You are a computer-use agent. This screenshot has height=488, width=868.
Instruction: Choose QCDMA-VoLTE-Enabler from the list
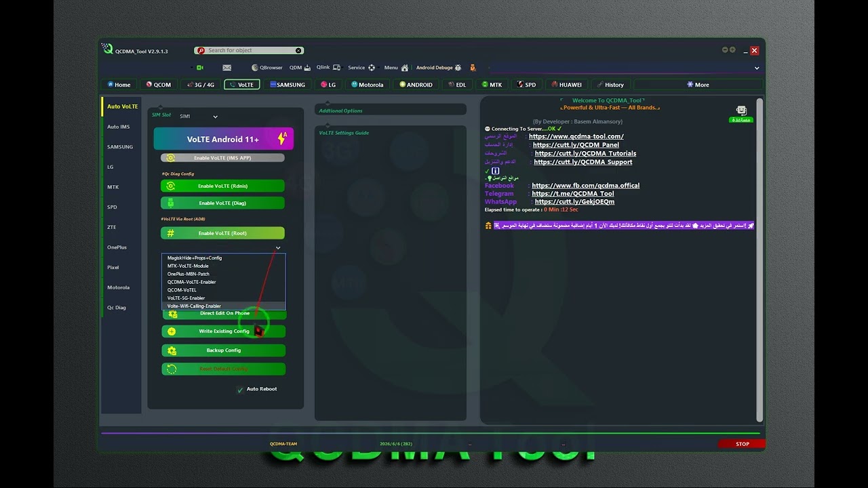tap(224, 282)
